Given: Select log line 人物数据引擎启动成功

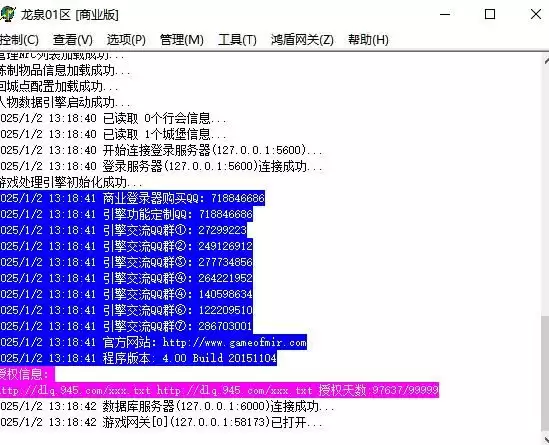Looking at the screenshot, I should (65, 102).
